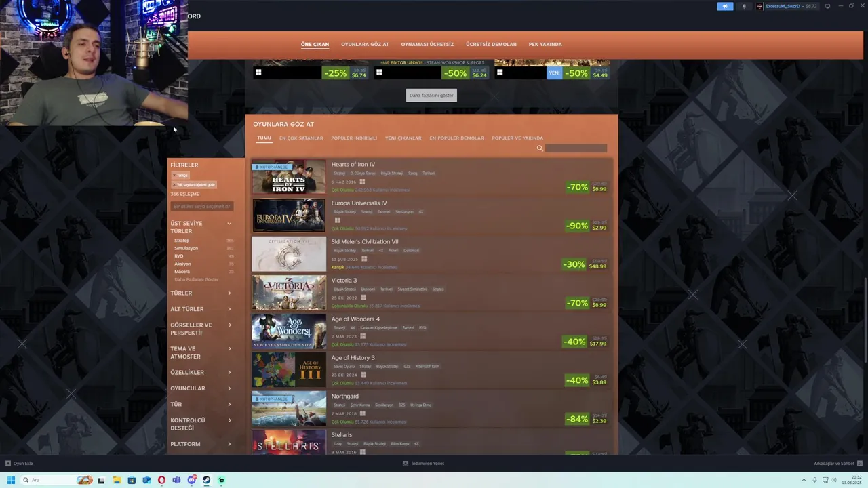Image resolution: width=868 pixels, height=488 pixels.
Task: Select the TÜMÜ browse tab
Action: coord(264,138)
